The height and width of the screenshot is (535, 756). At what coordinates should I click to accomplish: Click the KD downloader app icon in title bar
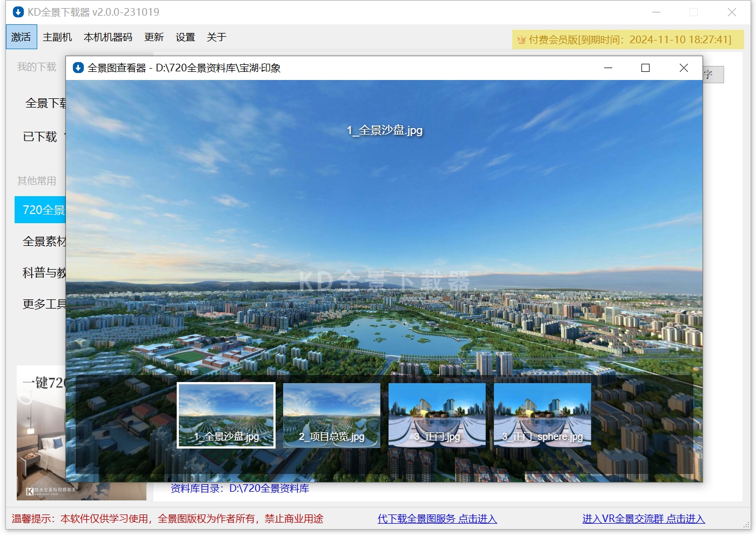pos(18,12)
